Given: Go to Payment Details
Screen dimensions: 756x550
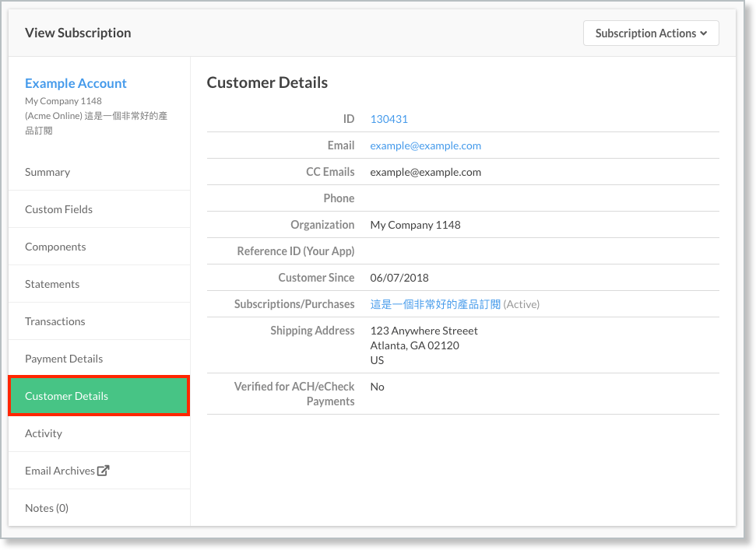Looking at the screenshot, I should [63, 359].
